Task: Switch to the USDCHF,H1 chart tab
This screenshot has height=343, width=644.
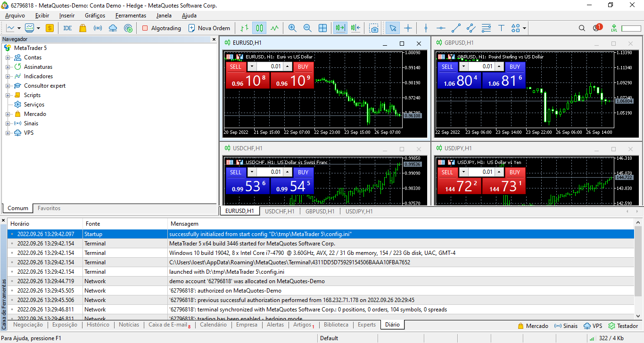Action: click(280, 211)
